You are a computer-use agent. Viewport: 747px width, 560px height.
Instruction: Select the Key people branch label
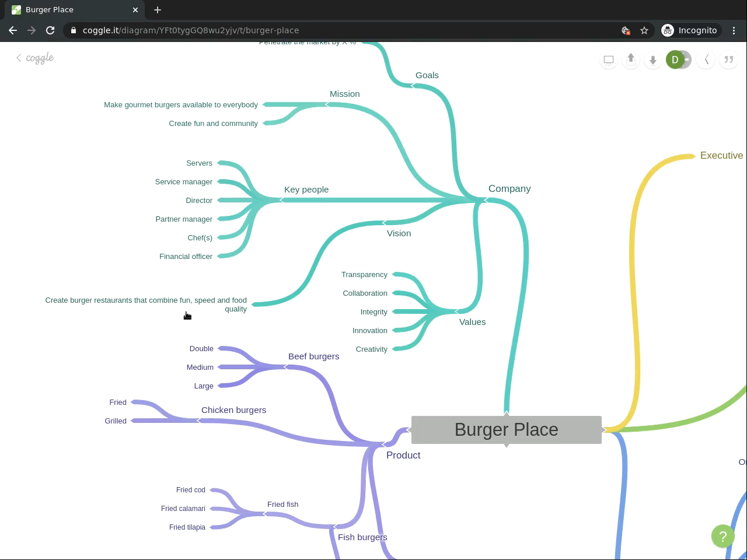[306, 190]
